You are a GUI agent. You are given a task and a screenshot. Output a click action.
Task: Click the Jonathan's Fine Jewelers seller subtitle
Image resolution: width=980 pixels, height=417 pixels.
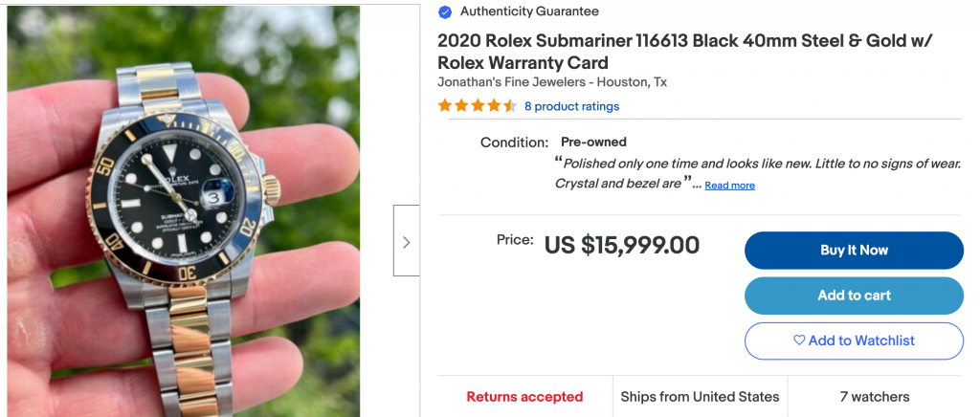click(552, 82)
